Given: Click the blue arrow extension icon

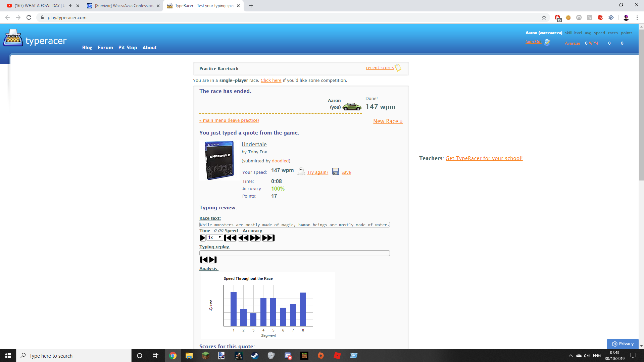Looking at the screenshot, I should point(611,17).
